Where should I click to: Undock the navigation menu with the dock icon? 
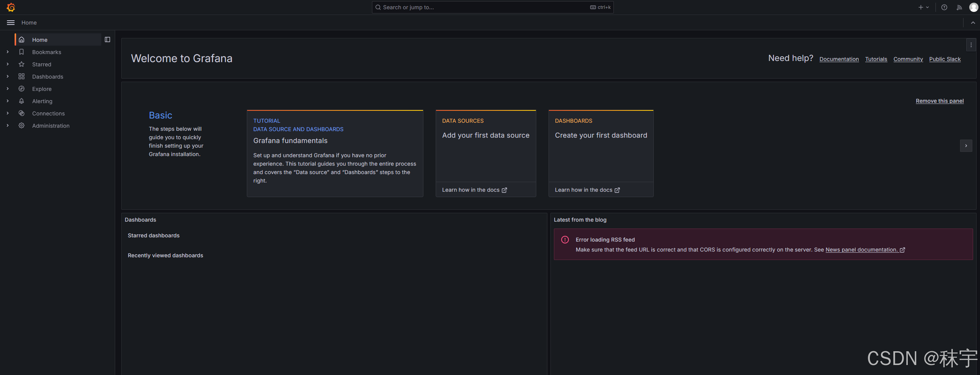(107, 39)
